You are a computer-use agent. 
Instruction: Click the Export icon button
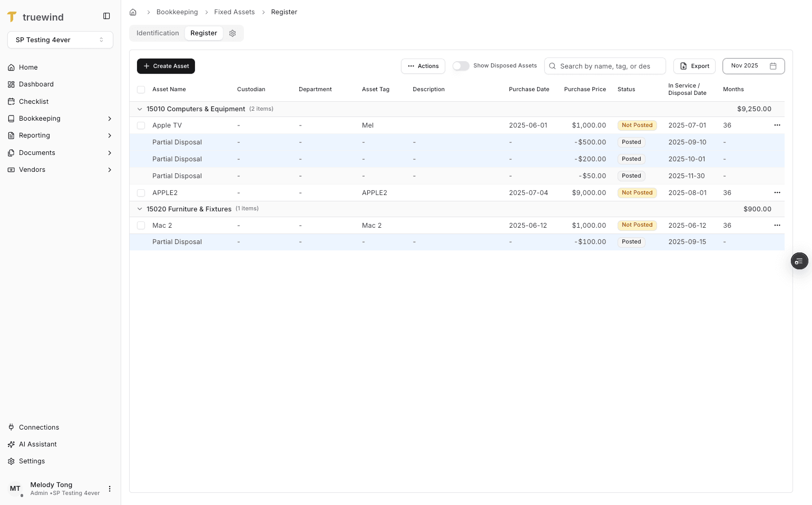683,66
